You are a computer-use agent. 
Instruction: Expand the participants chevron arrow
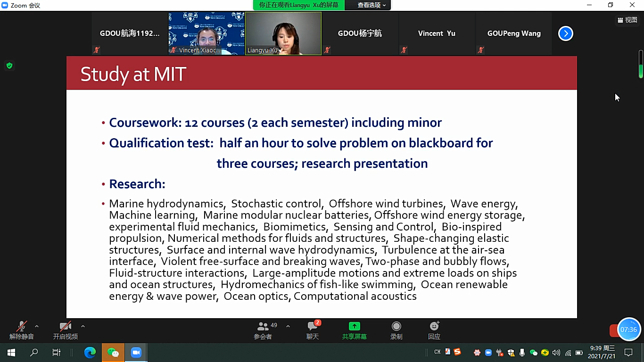[x=288, y=326]
